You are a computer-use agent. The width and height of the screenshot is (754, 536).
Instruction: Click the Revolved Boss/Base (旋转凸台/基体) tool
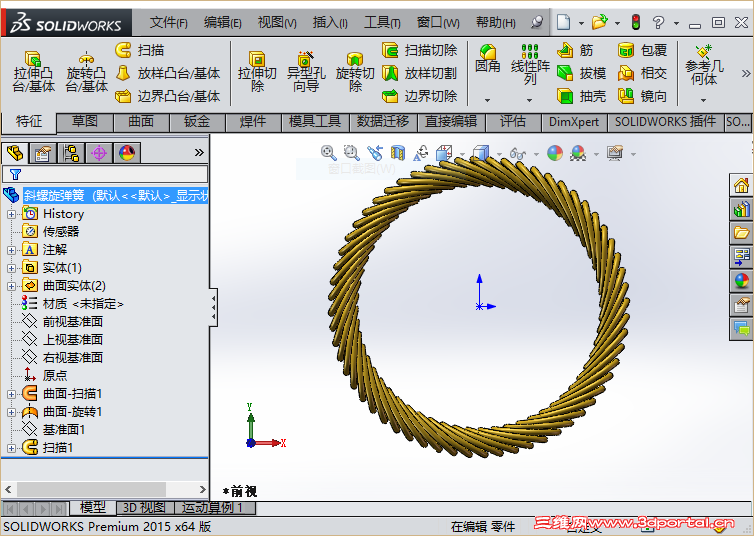pyautogui.click(x=87, y=72)
